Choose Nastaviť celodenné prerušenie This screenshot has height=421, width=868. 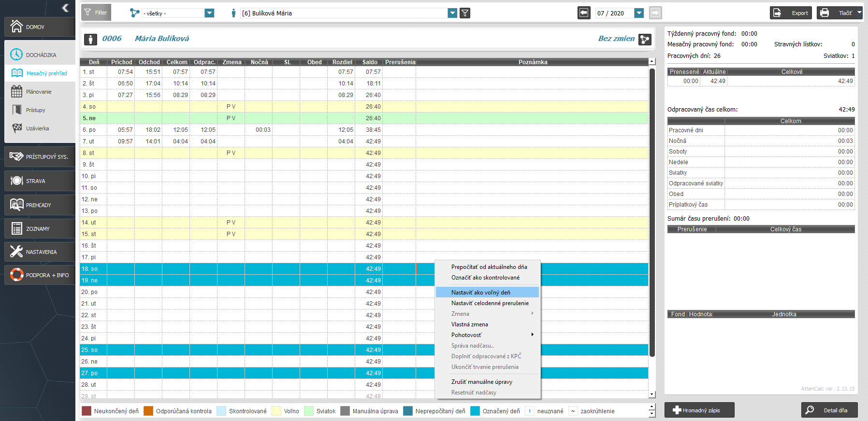point(488,303)
